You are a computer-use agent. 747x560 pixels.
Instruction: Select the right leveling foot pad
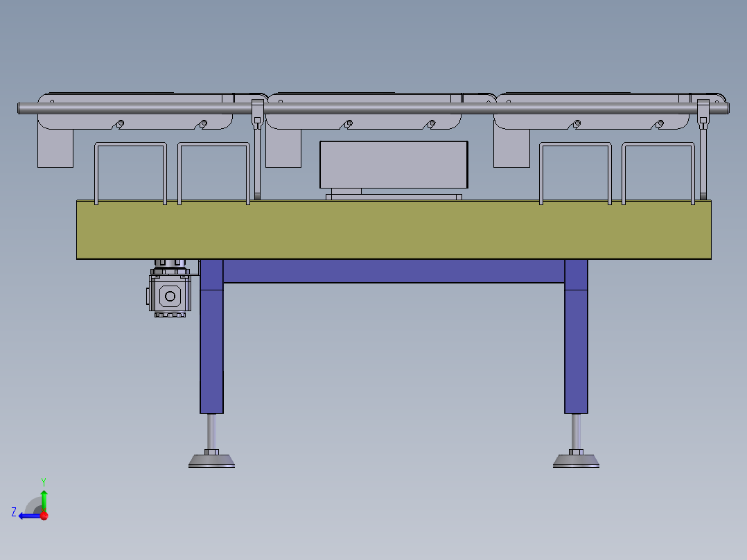[x=576, y=461]
